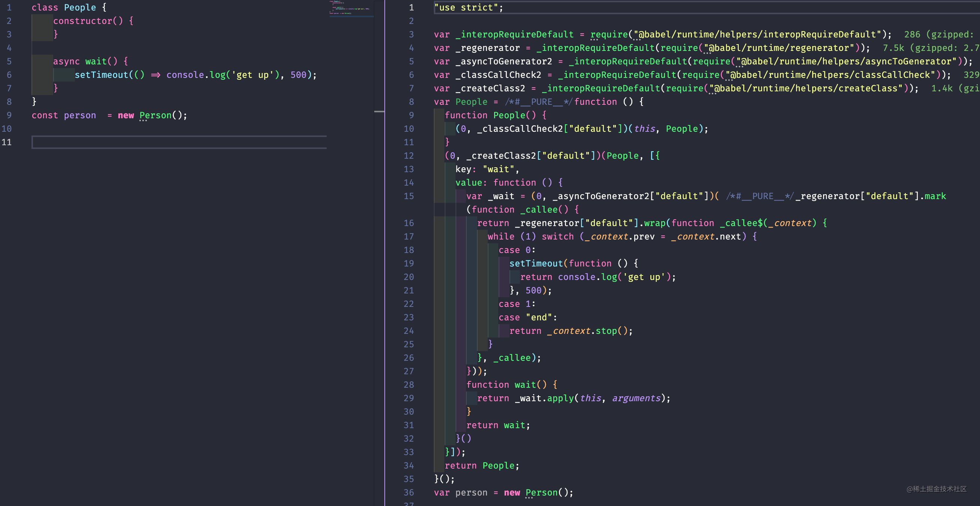Click 'case "end":' in right editor
Image resolution: width=980 pixels, height=506 pixels.
coord(528,317)
